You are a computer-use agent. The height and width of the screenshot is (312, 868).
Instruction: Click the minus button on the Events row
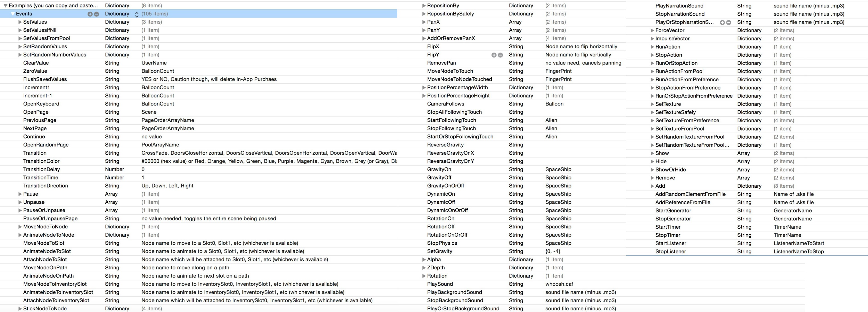tap(96, 14)
